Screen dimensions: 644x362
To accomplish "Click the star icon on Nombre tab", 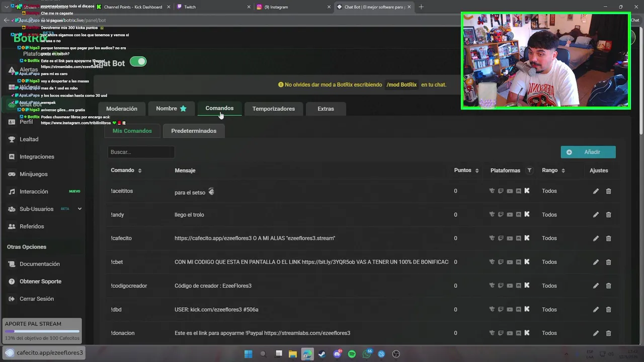I will [x=183, y=109].
